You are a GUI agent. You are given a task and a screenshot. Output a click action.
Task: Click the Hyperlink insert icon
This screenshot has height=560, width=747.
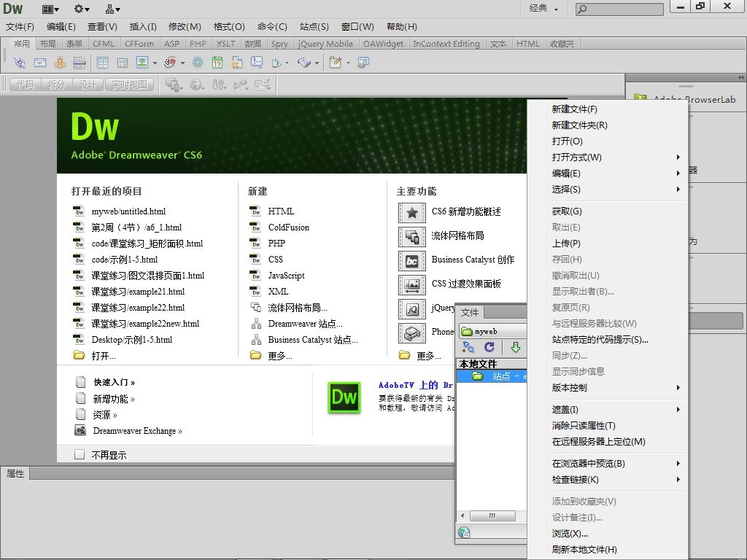[20, 62]
